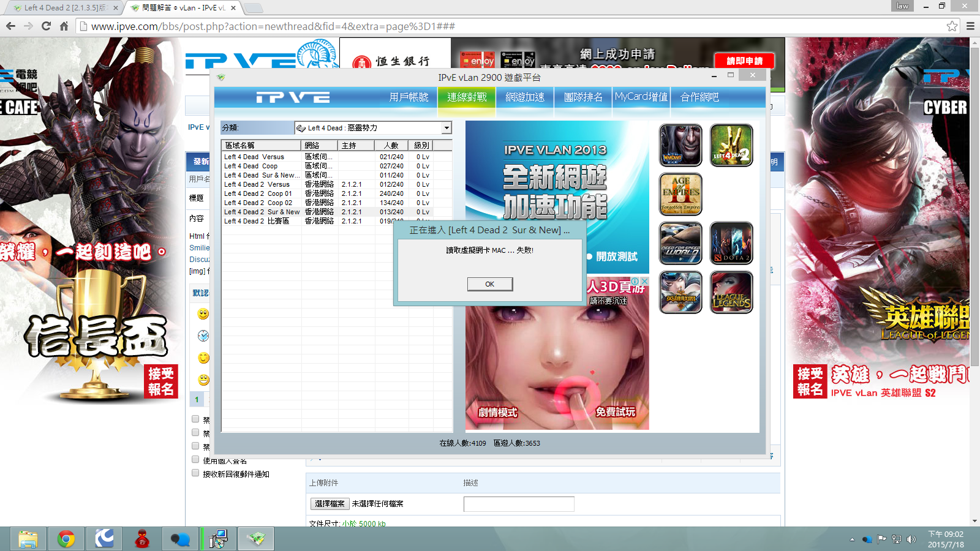Open the Chrome menu button
Image resolution: width=980 pixels, height=551 pixels.
[x=970, y=26]
